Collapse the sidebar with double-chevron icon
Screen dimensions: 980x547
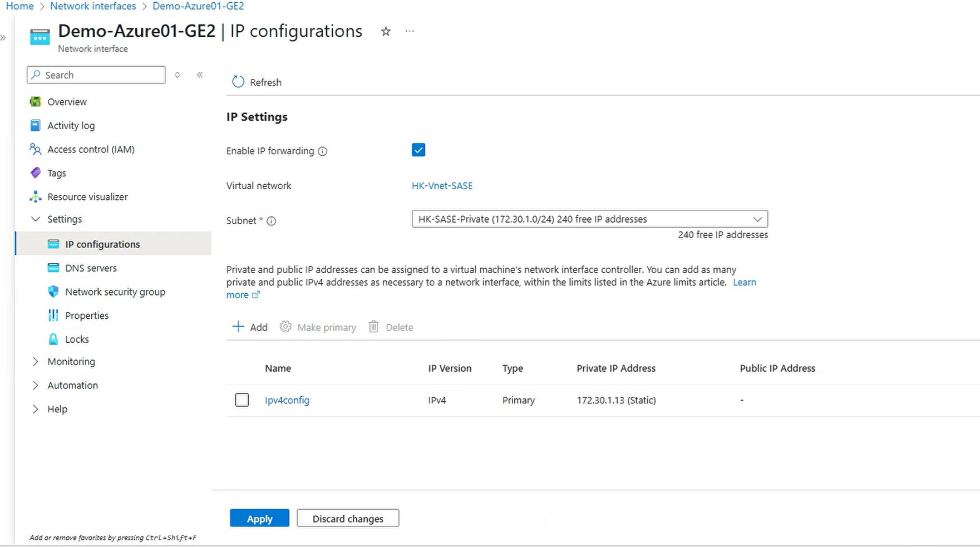click(200, 75)
